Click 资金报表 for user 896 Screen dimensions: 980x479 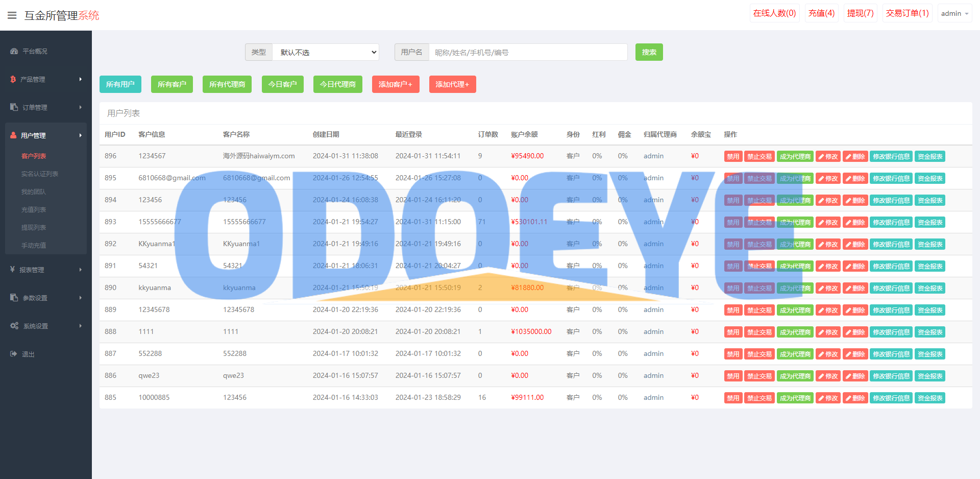pyautogui.click(x=930, y=156)
